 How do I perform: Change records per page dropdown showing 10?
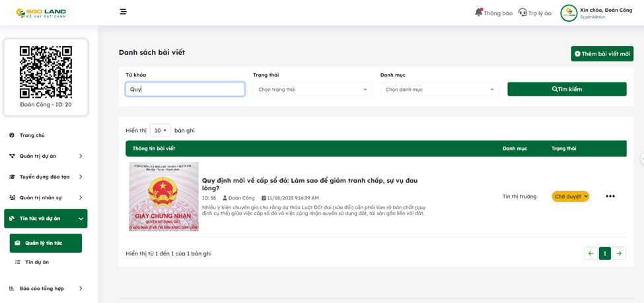(x=160, y=131)
